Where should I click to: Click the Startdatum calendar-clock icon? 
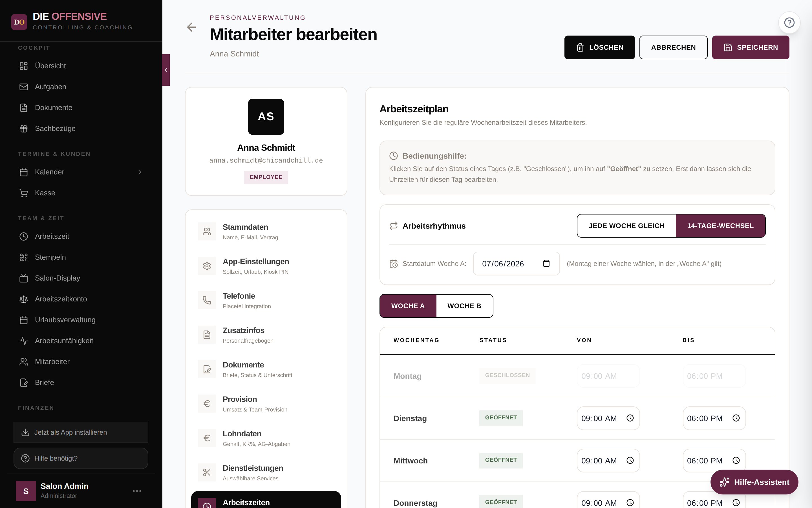tap(394, 264)
